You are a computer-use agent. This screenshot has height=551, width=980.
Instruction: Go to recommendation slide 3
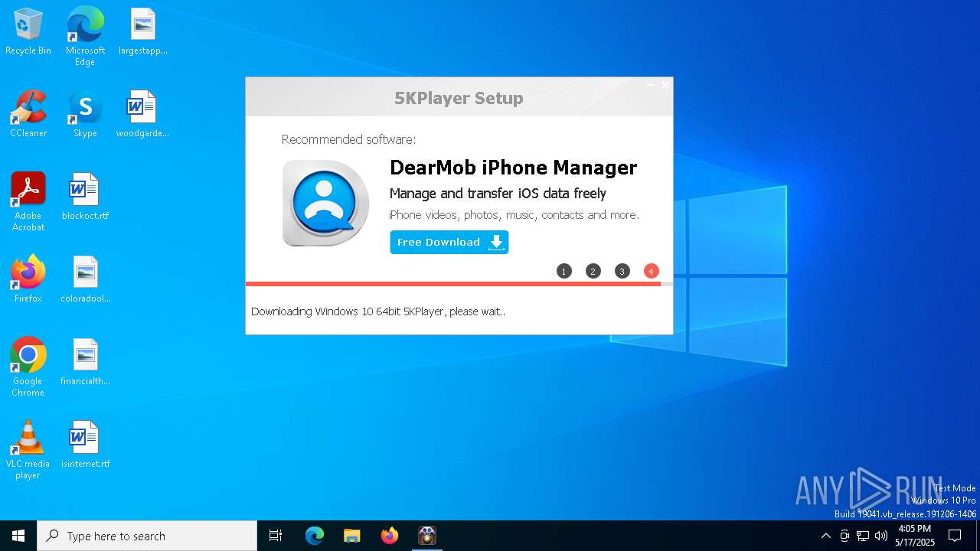tap(622, 271)
